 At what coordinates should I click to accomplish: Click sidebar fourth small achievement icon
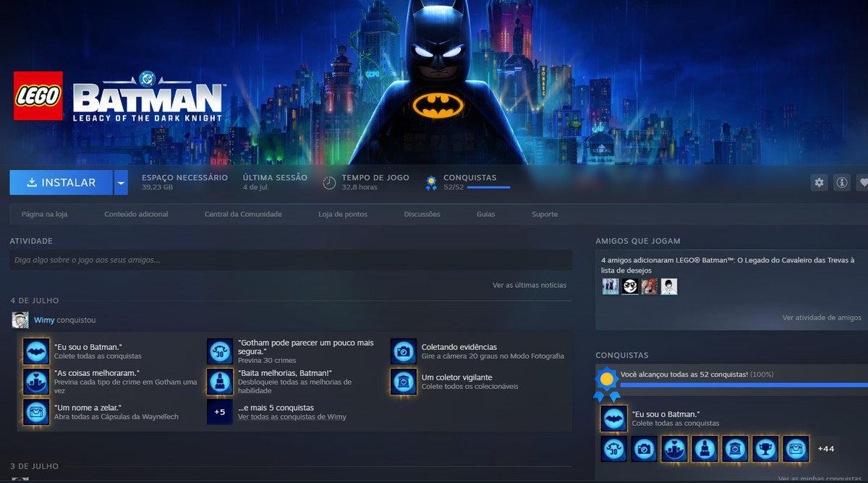(705, 449)
